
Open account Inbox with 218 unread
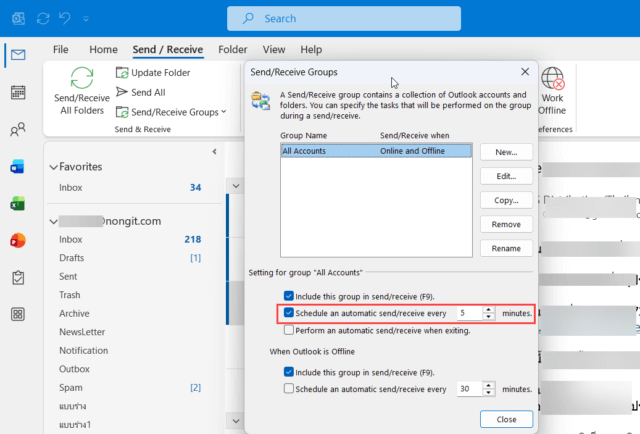click(x=130, y=239)
